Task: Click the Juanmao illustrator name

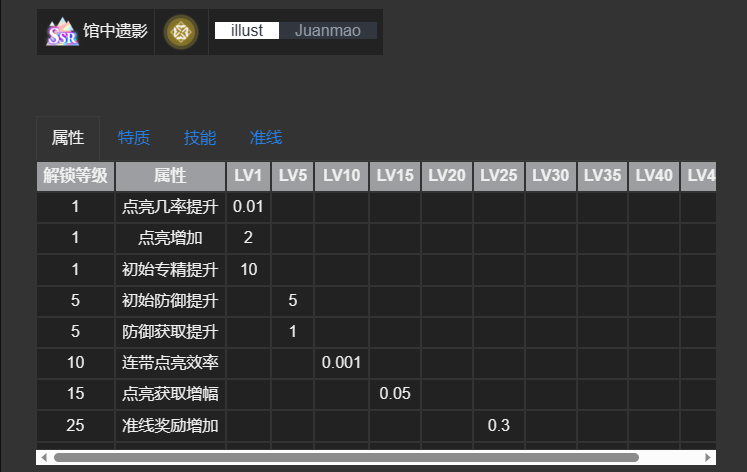Action: pos(328,31)
